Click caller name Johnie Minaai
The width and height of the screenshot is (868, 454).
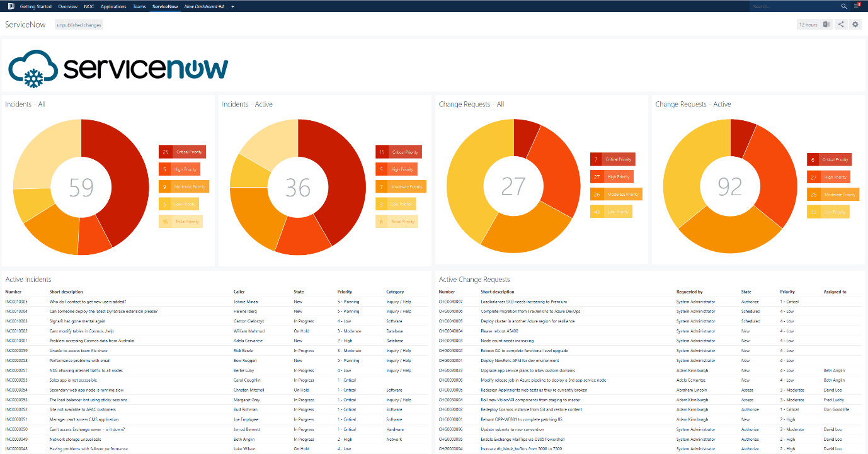pos(246,302)
